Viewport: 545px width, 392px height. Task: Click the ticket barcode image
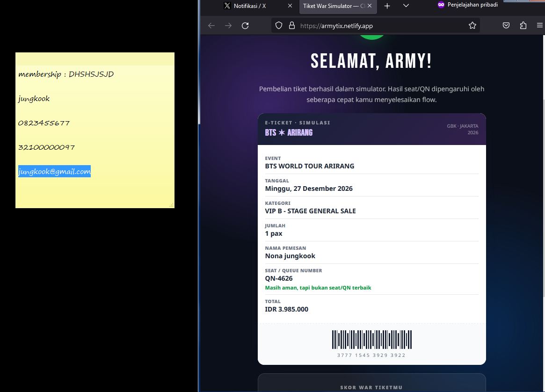(371, 340)
